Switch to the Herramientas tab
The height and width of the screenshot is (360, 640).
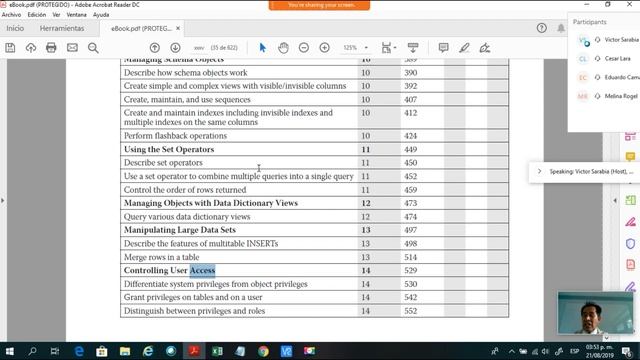(x=62, y=28)
